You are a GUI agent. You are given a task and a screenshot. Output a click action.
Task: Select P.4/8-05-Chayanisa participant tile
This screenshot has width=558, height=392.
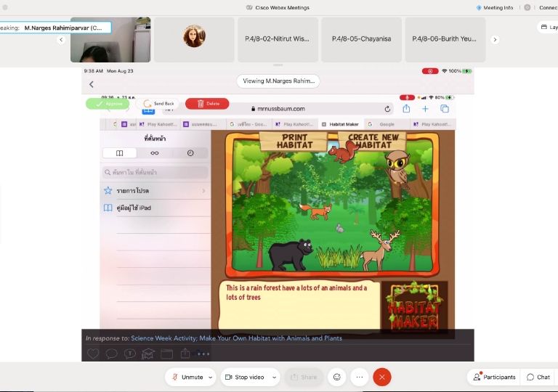[362, 39]
